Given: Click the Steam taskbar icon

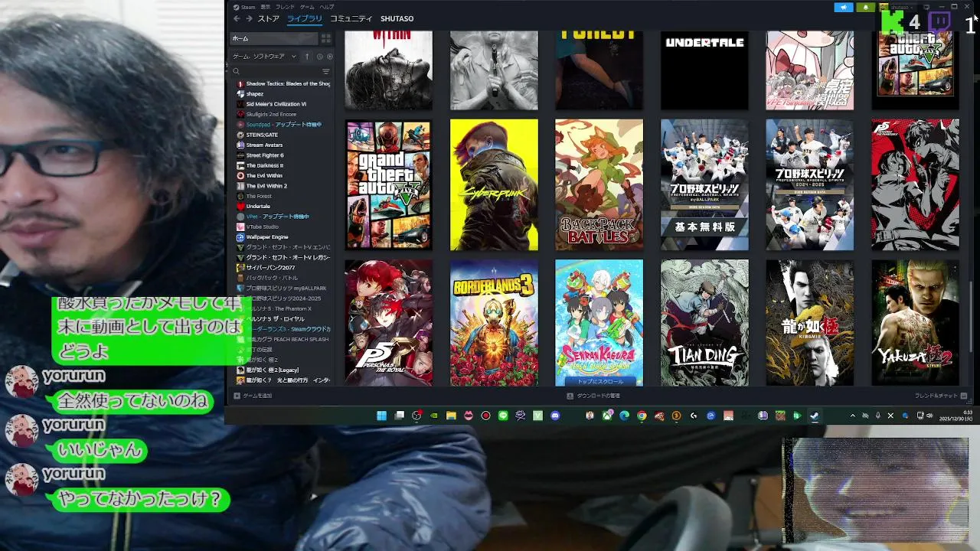Looking at the screenshot, I should [814, 416].
